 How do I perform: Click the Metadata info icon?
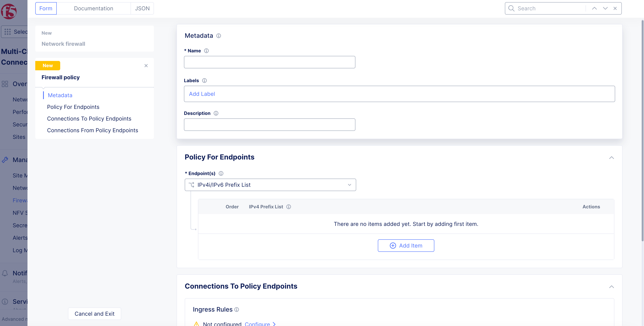click(x=218, y=36)
